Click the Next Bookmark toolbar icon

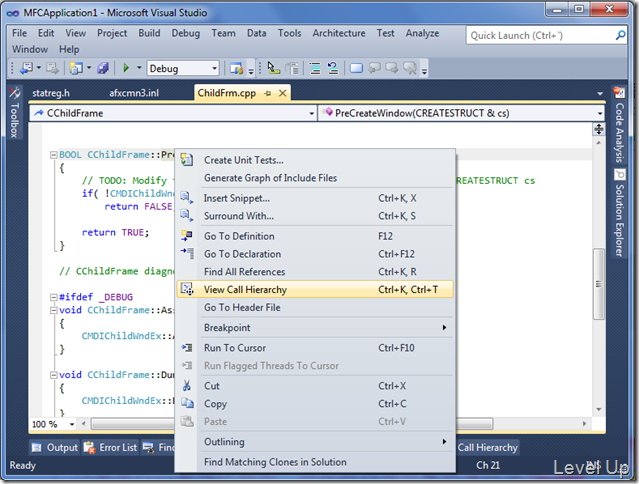point(392,68)
